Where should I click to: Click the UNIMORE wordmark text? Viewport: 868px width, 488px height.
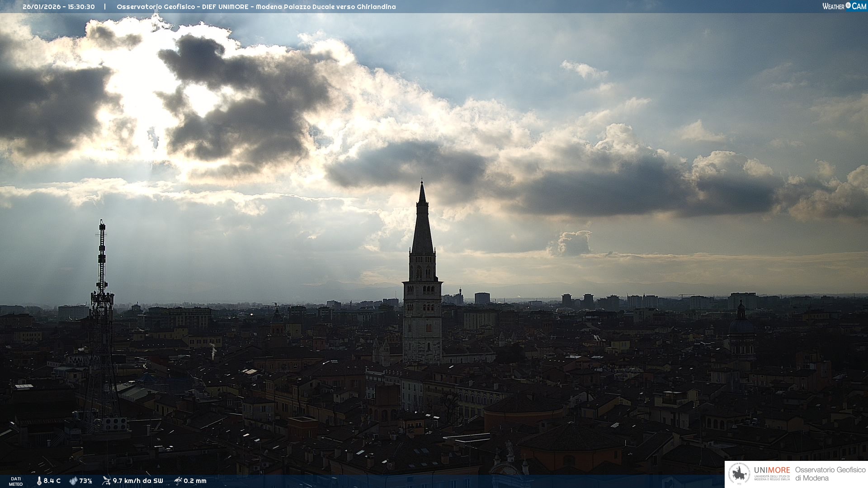(772, 470)
